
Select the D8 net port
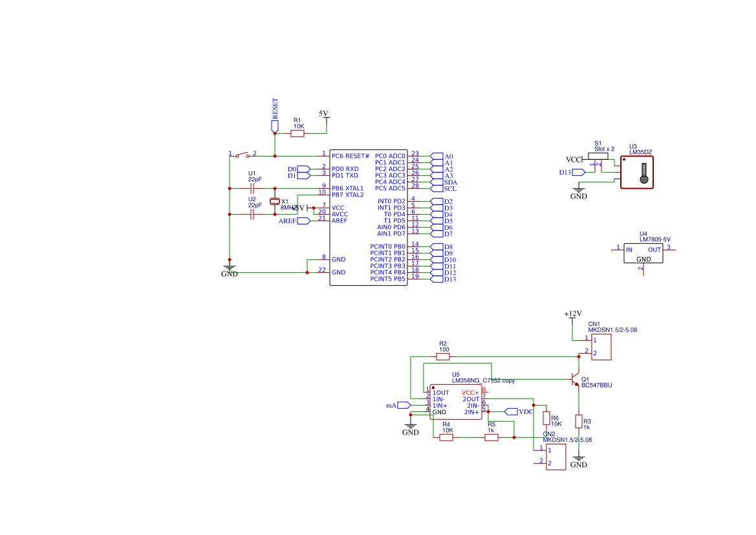[x=442, y=247]
